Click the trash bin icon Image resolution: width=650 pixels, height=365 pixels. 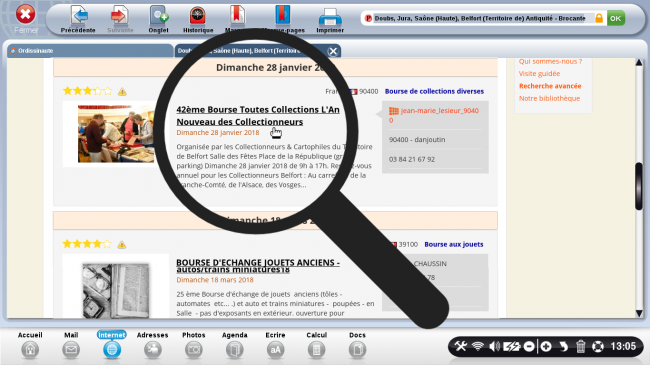580,346
